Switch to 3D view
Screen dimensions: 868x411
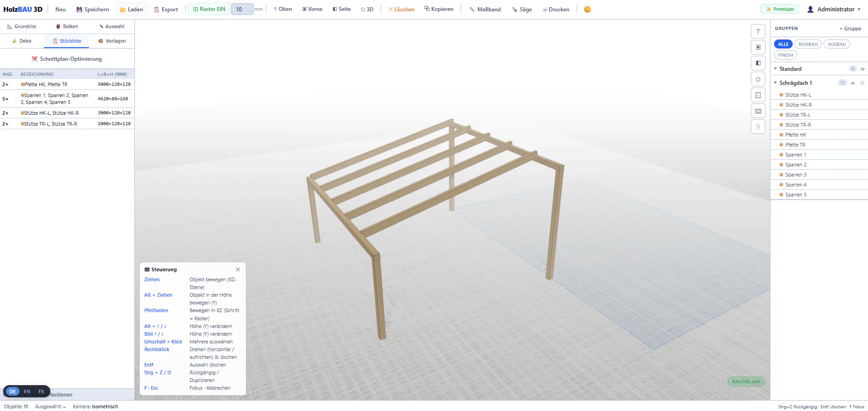(x=367, y=9)
